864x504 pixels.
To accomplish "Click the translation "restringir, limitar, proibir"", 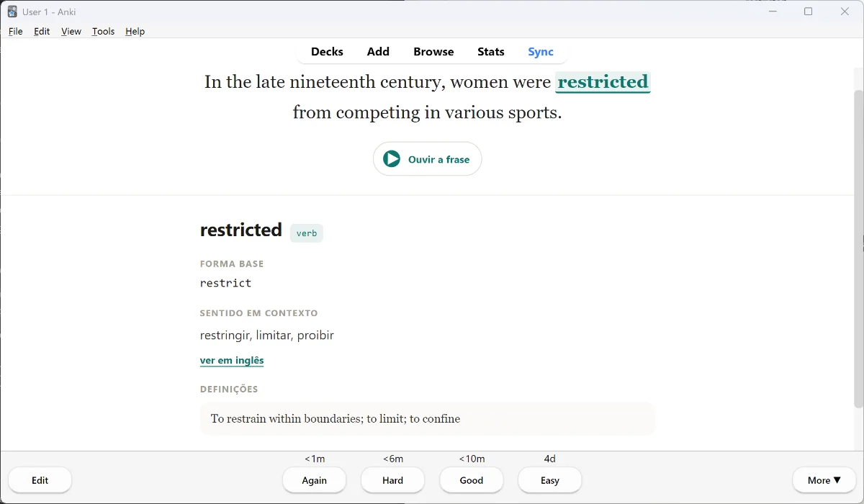I will tap(267, 336).
